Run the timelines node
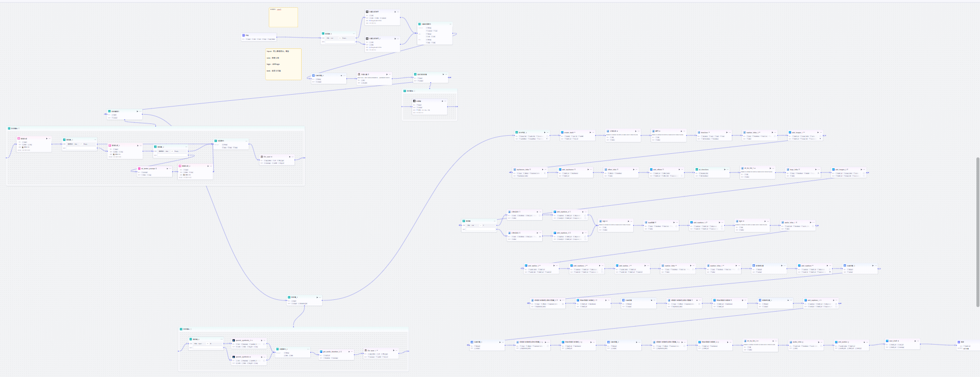The width and height of the screenshot is (980, 377). [726, 132]
